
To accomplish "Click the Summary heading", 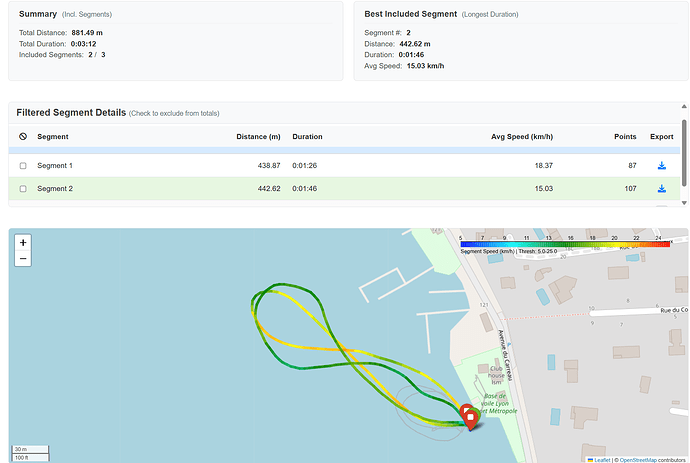I will [x=38, y=14].
